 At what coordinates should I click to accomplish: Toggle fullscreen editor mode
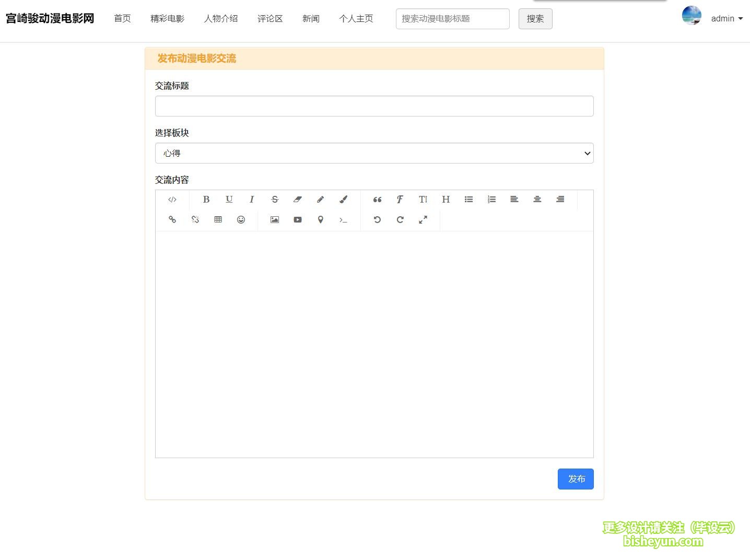[423, 220]
